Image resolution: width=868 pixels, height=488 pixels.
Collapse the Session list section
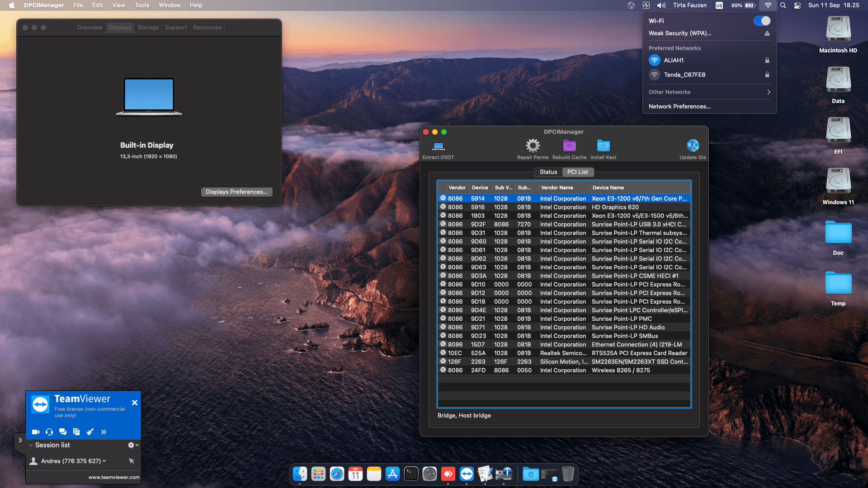pyautogui.click(x=31, y=445)
